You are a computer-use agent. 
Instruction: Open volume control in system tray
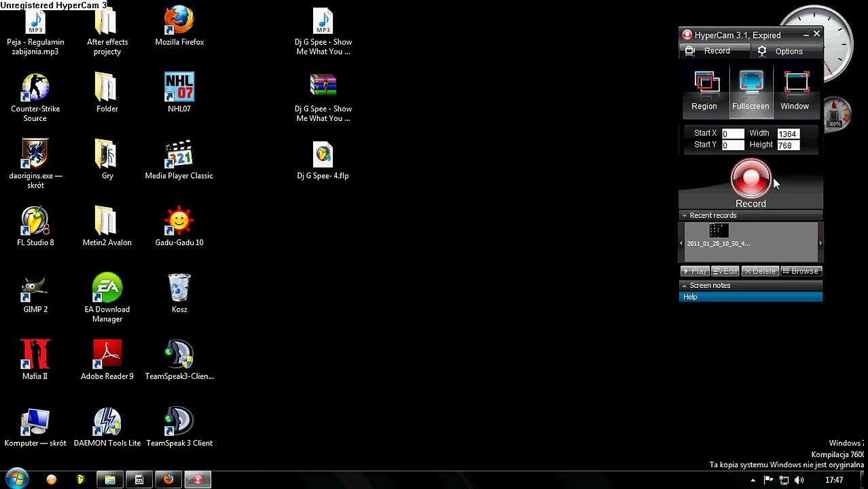click(x=799, y=480)
